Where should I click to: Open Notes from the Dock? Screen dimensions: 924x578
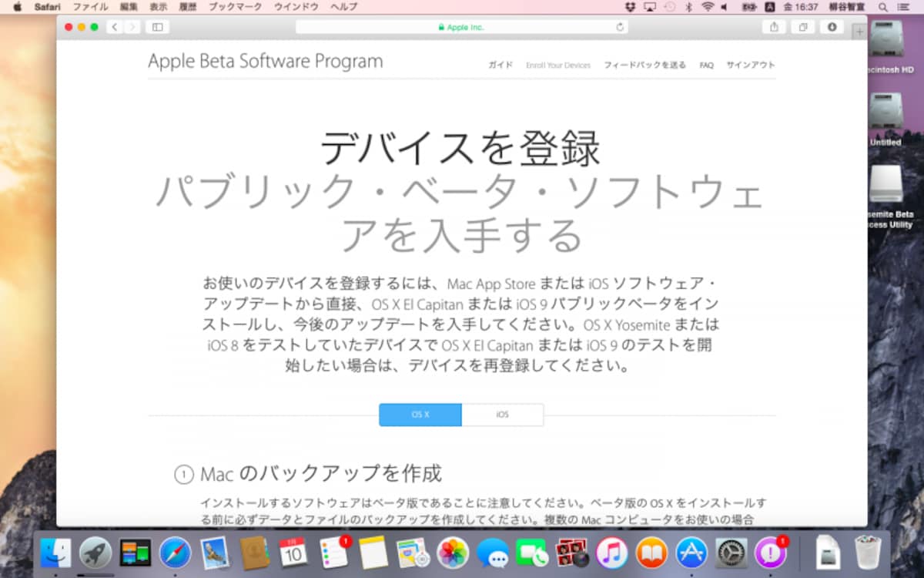(373, 553)
